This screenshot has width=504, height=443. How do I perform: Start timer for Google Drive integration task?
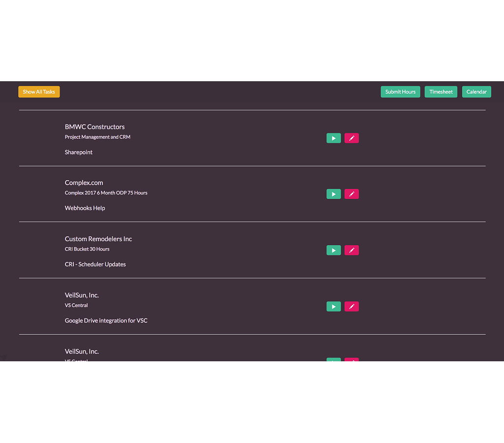coord(334,307)
